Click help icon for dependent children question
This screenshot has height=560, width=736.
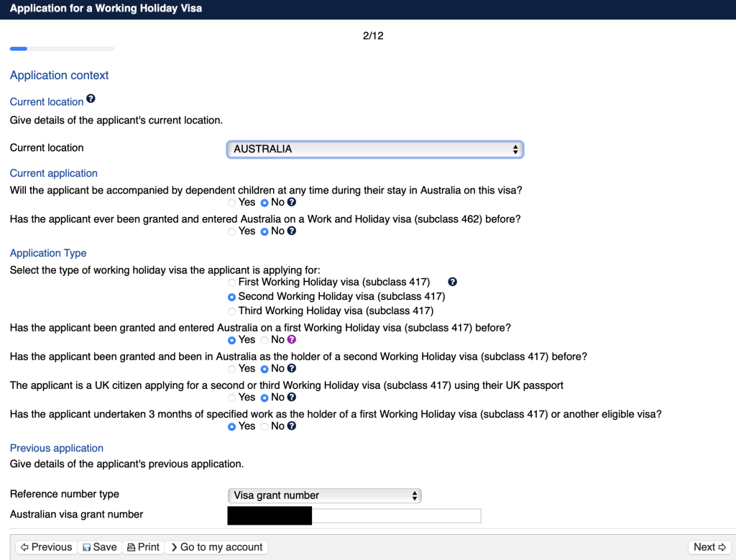point(292,202)
